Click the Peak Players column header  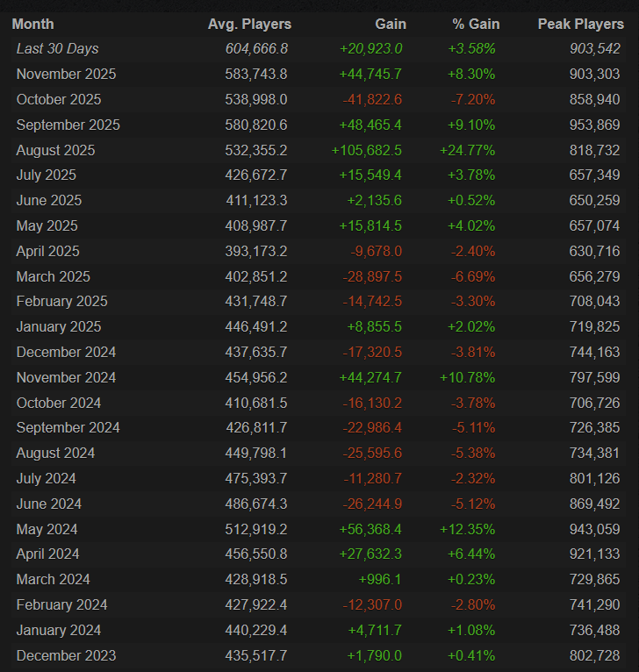pos(581,24)
